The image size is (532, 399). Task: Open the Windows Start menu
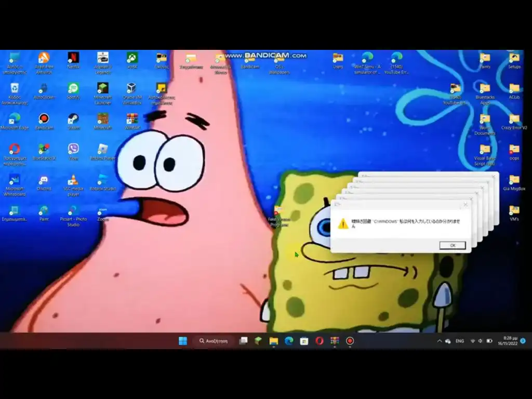click(x=183, y=341)
